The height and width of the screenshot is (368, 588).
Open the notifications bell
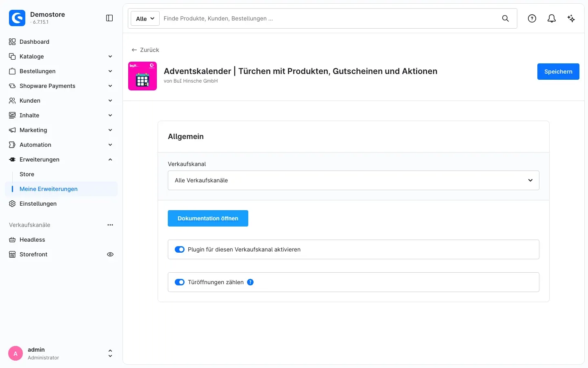click(x=552, y=18)
